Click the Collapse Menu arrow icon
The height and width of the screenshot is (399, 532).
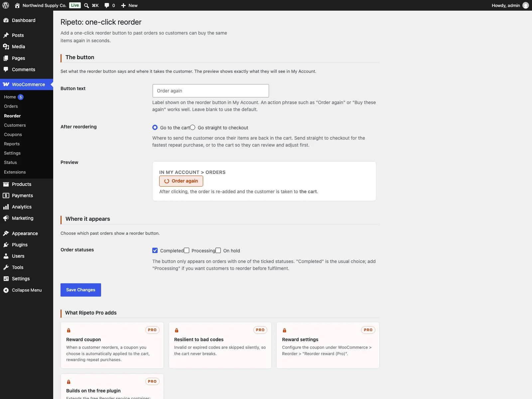[x=6, y=290]
